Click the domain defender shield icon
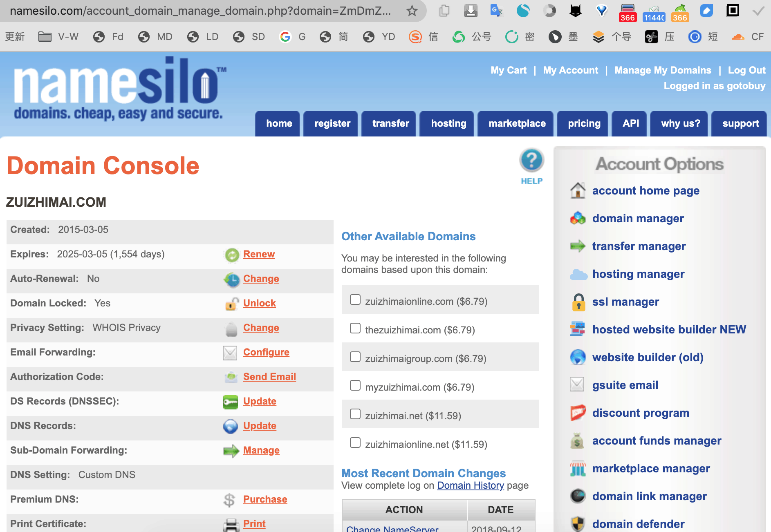The image size is (771, 532). pos(578,524)
